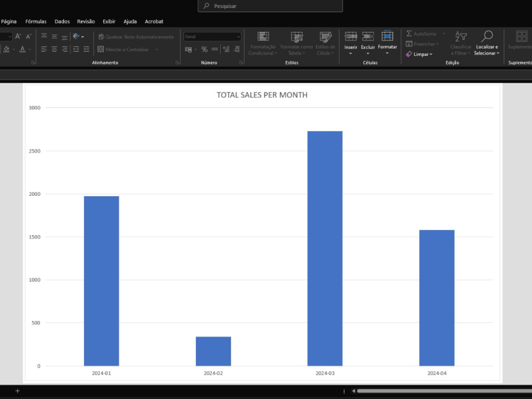Click the Excluir cells icon
532x399 pixels.
click(x=368, y=36)
